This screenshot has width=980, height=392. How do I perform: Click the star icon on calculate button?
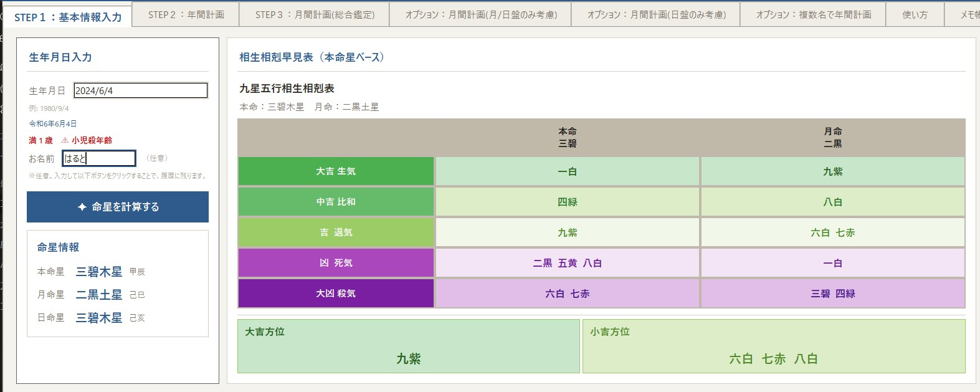coord(82,207)
